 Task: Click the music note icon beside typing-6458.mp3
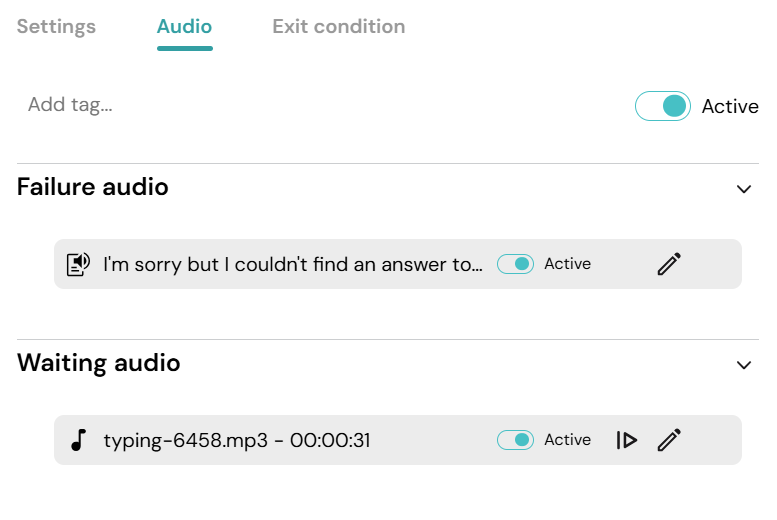click(79, 440)
